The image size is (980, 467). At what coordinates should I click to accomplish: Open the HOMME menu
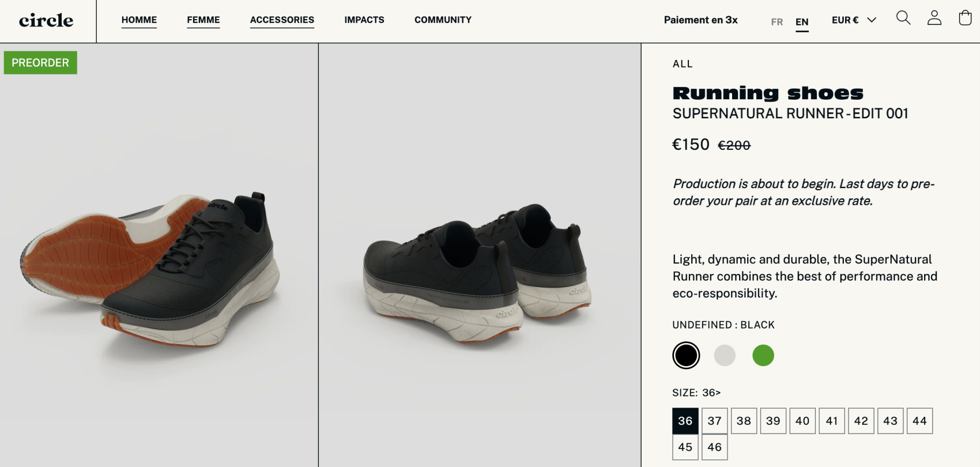tap(139, 20)
